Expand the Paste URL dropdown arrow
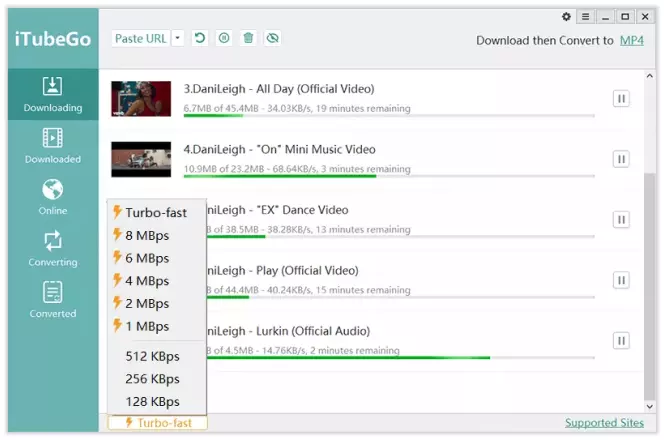Image resolution: width=664 pixels, height=440 pixels. pos(177,39)
